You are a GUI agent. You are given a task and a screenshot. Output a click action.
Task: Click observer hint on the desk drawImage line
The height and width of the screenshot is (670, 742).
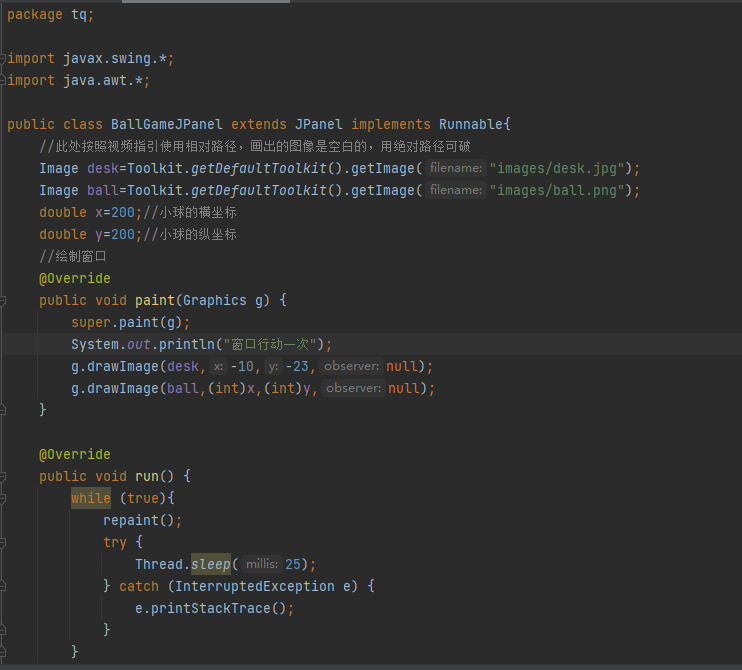tap(351, 367)
